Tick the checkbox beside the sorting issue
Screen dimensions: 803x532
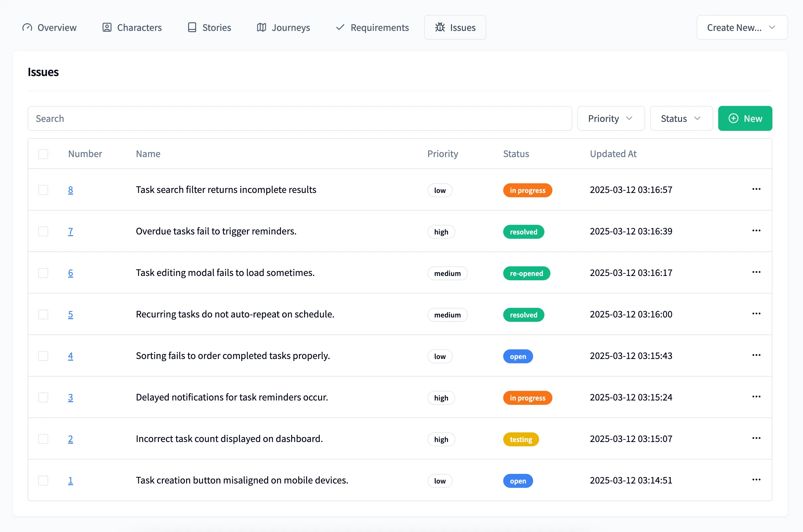pyautogui.click(x=43, y=356)
